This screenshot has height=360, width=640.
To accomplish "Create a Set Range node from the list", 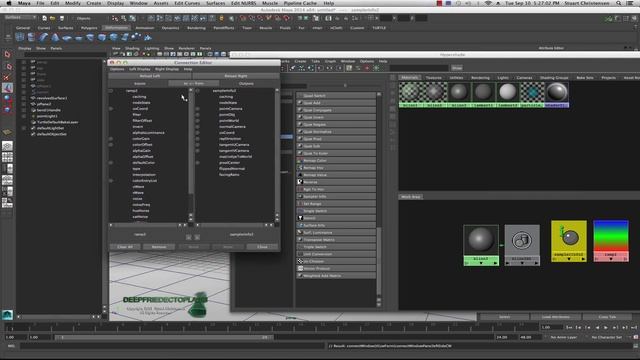I will [336, 204].
